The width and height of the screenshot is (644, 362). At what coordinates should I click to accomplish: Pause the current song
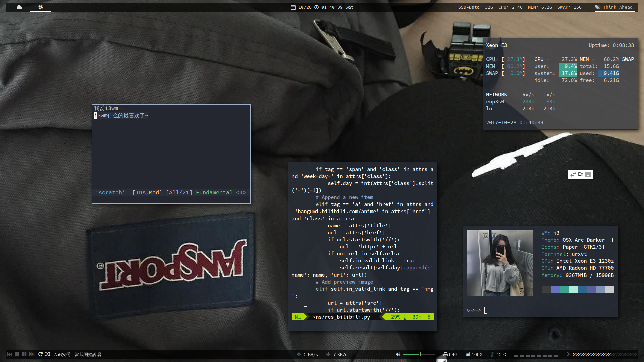pos(24,354)
